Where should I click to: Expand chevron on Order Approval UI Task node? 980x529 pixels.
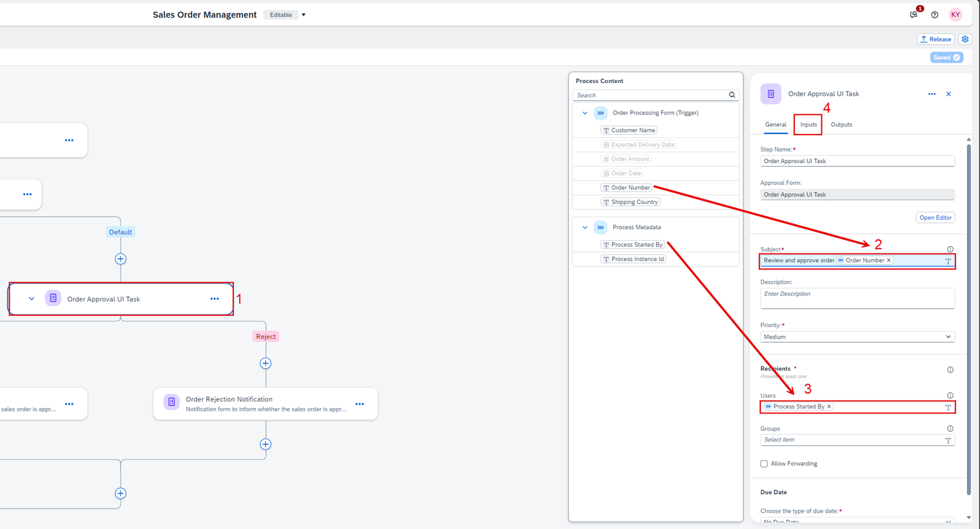(x=31, y=298)
